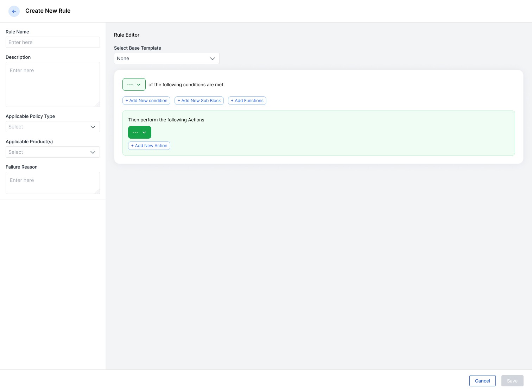Open the green Actions dropdown
This screenshot has height=392, width=532.
point(140,132)
